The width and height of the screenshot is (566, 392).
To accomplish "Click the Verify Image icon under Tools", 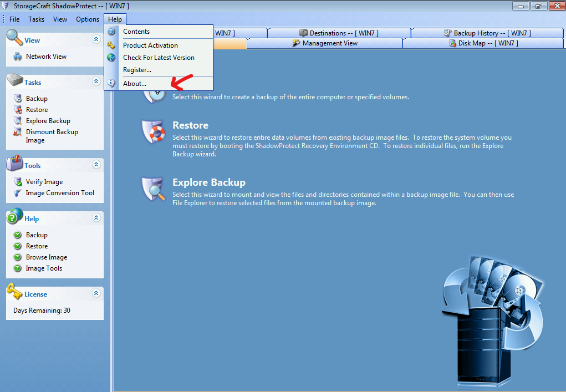I will (x=18, y=182).
